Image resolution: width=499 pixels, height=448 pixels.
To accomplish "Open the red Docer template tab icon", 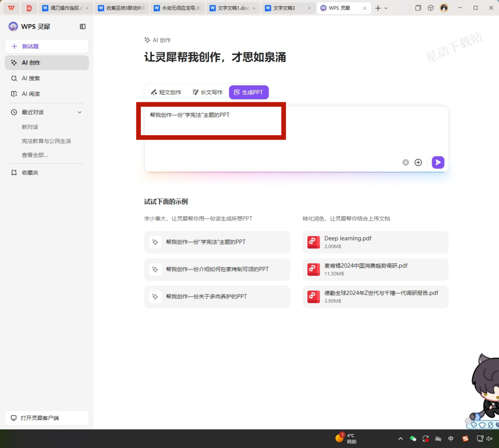I will click(29, 8).
